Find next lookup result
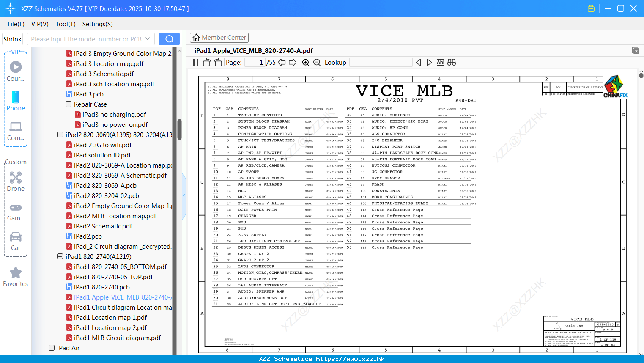The height and width of the screenshot is (363, 644). (429, 62)
